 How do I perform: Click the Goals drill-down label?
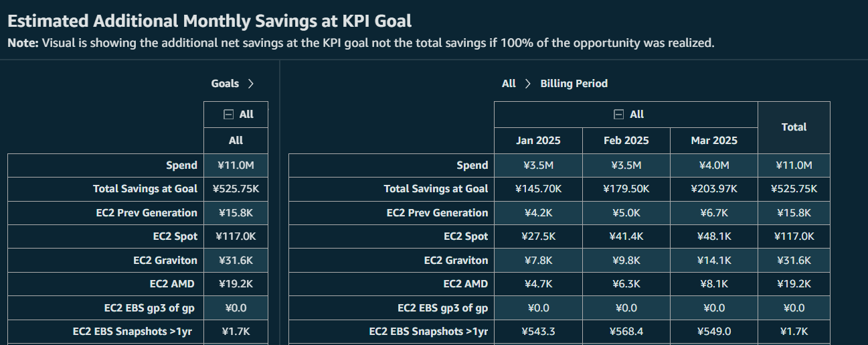pyautogui.click(x=225, y=84)
